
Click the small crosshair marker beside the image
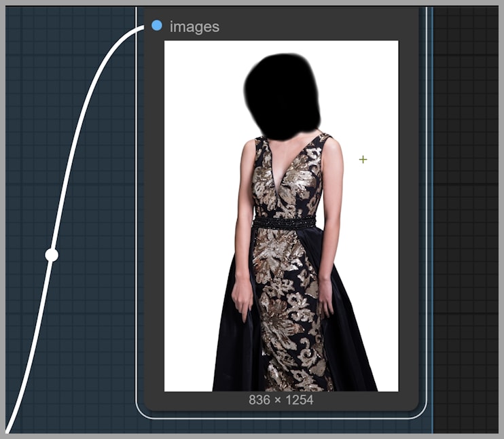(363, 160)
